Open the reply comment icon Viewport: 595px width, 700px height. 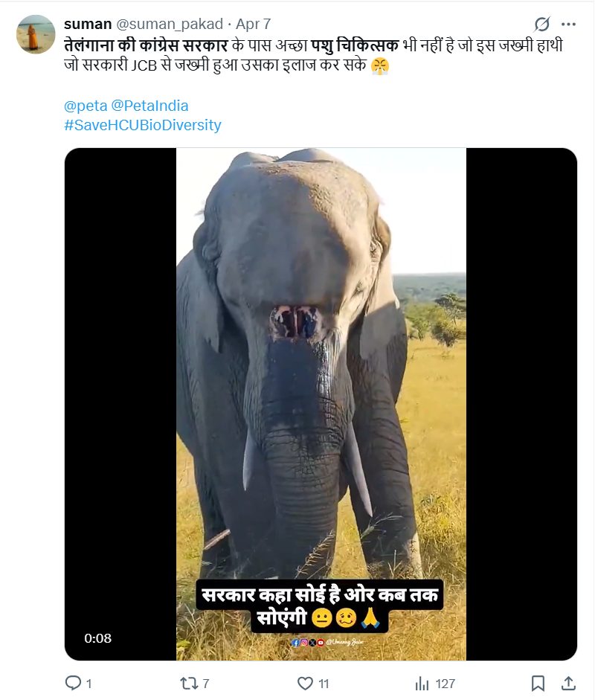pos(73,683)
